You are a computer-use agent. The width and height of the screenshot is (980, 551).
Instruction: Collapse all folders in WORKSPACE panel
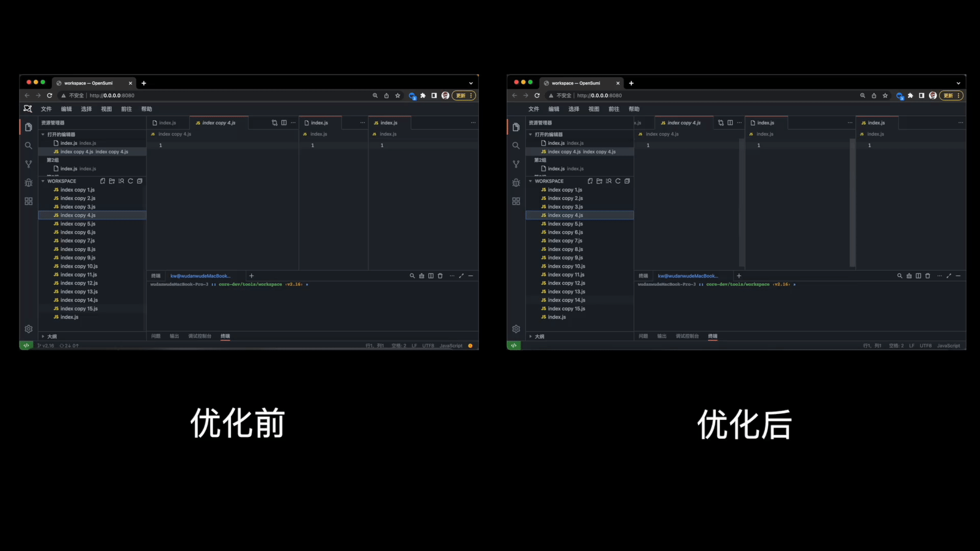tap(140, 181)
